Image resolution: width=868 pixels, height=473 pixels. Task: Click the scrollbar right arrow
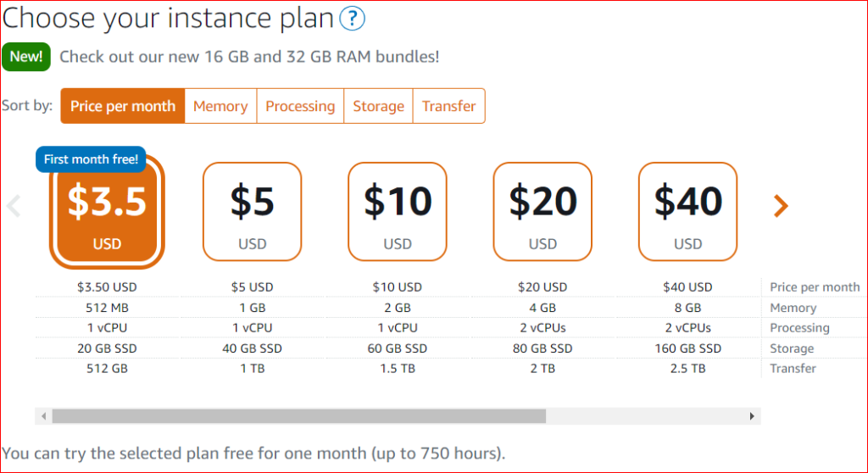(752, 416)
